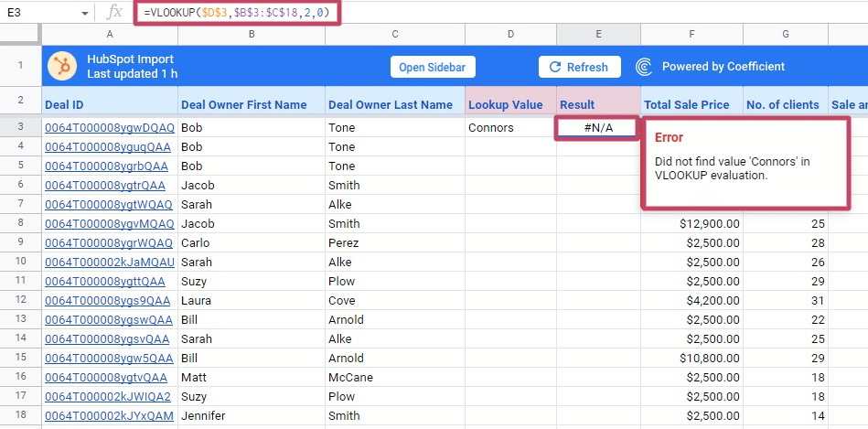Open Deal ID link 0064T000008ygwDQAQ
This screenshot has width=868, height=429.
(109, 128)
